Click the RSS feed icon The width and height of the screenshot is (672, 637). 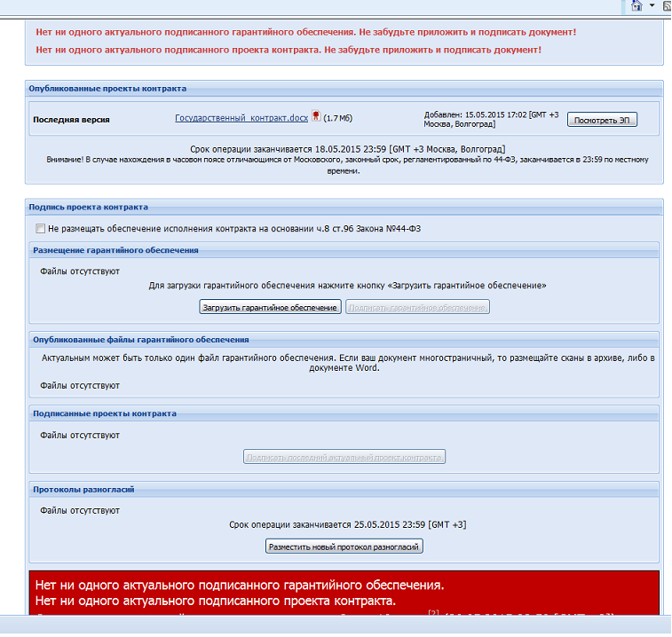coord(667,6)
